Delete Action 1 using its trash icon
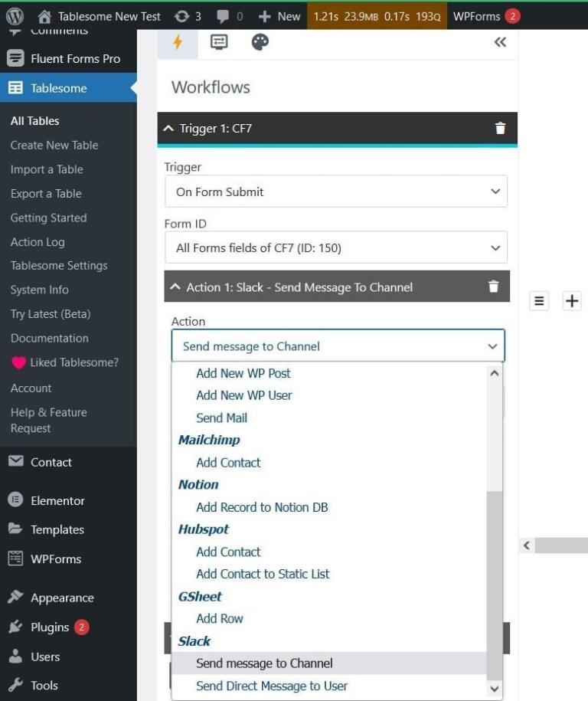The image size is (588, 701). (x=494, y=287)
